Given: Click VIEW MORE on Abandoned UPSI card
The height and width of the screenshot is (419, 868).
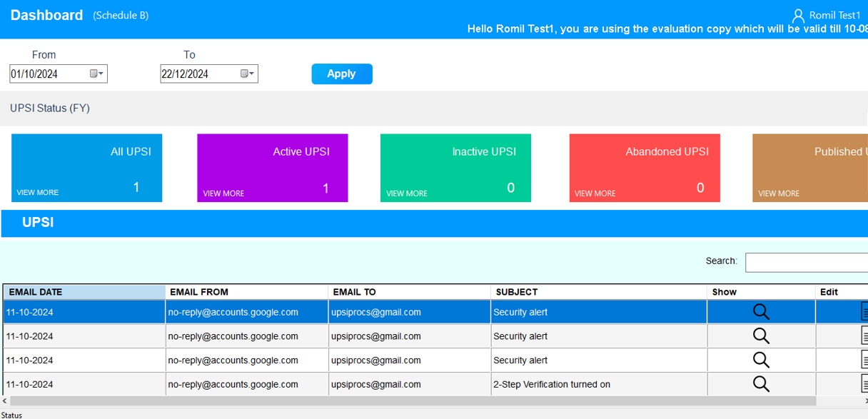Looking at the screenshot, I should [595, 193].
